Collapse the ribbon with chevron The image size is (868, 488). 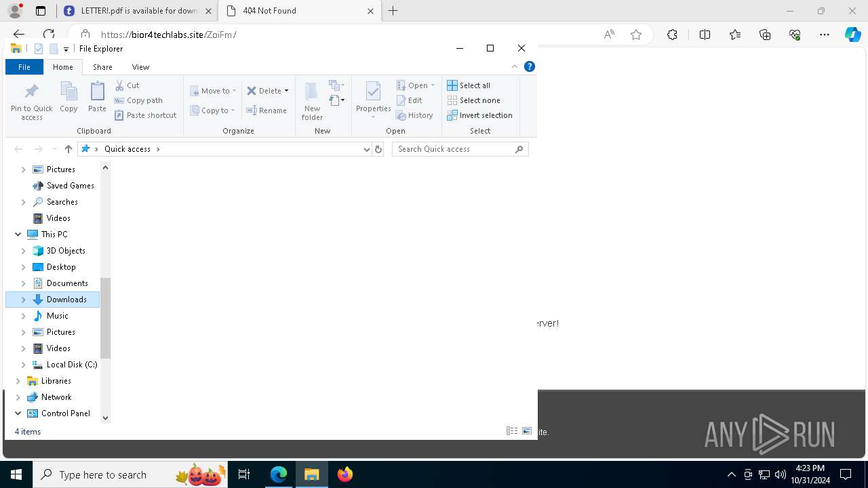(515, 66)
